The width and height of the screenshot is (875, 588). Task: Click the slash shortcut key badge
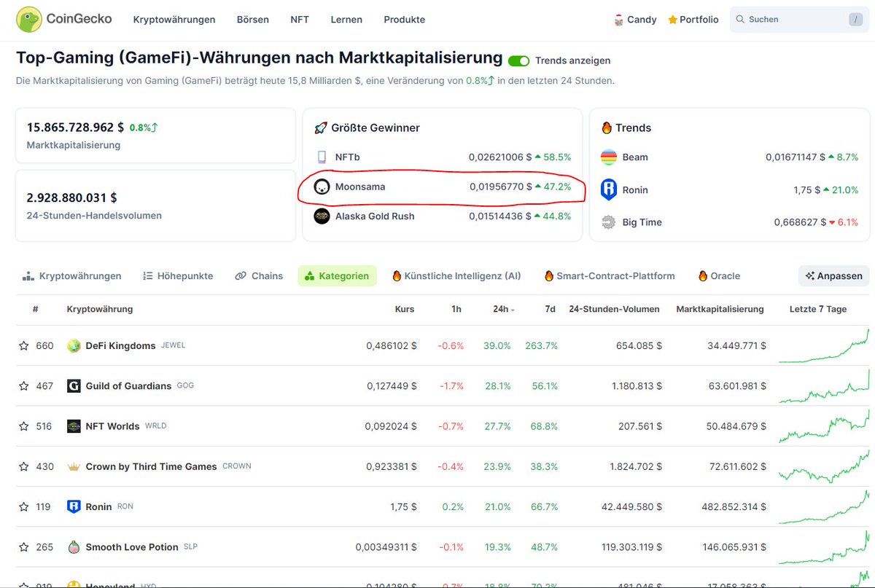click(x=855, y=20)
